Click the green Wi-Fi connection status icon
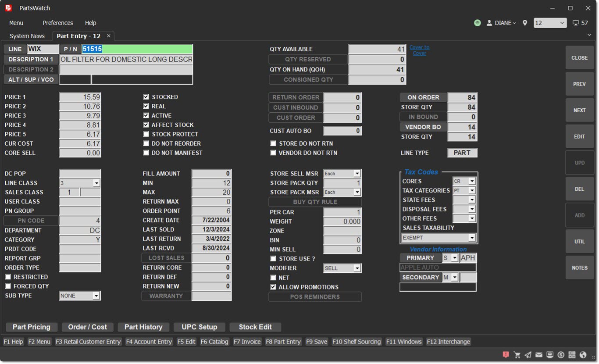Image resolution: width=599 pixels, height=364 pixels. pos(478,23)
